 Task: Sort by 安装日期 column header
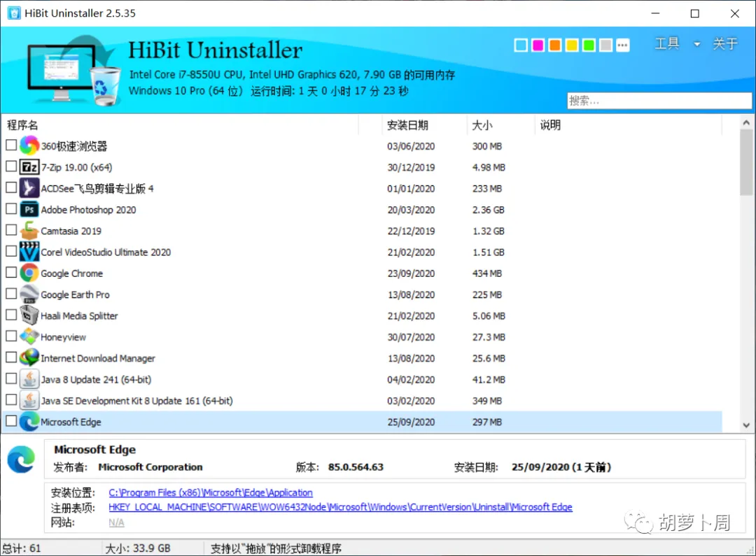pos(425,125)
